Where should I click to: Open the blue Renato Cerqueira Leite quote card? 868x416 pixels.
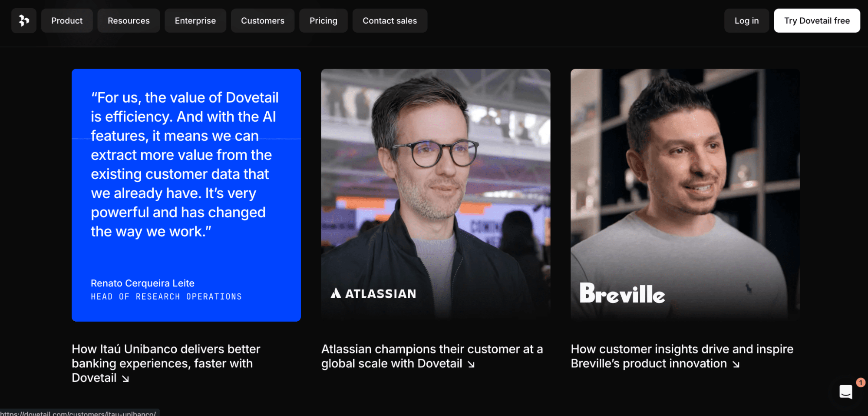click(186, 195)
